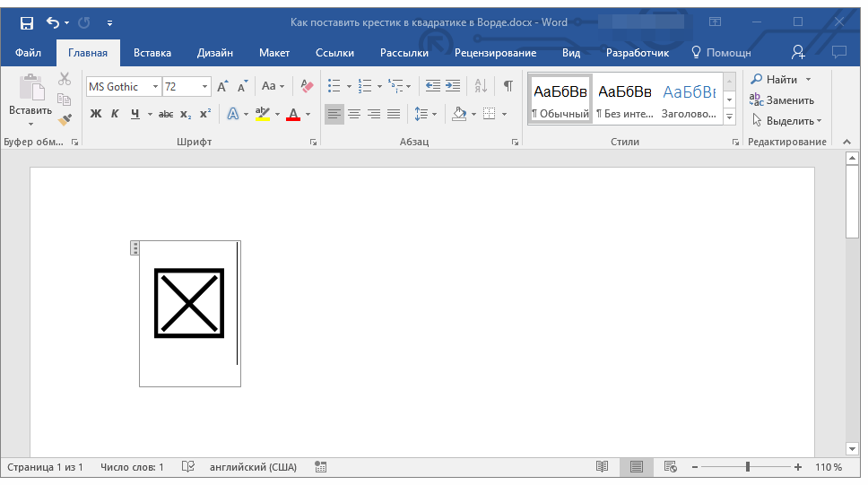Click the Center alignment icon

(x=354, y=114)
